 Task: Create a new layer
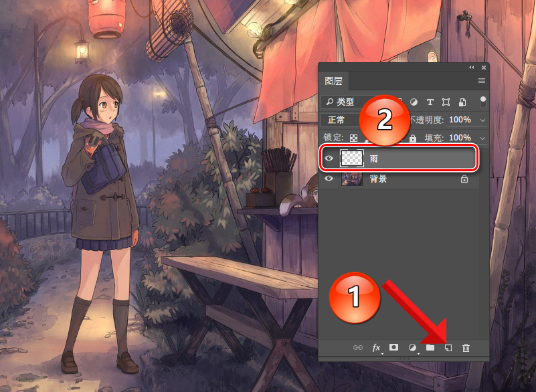point(448,348)
